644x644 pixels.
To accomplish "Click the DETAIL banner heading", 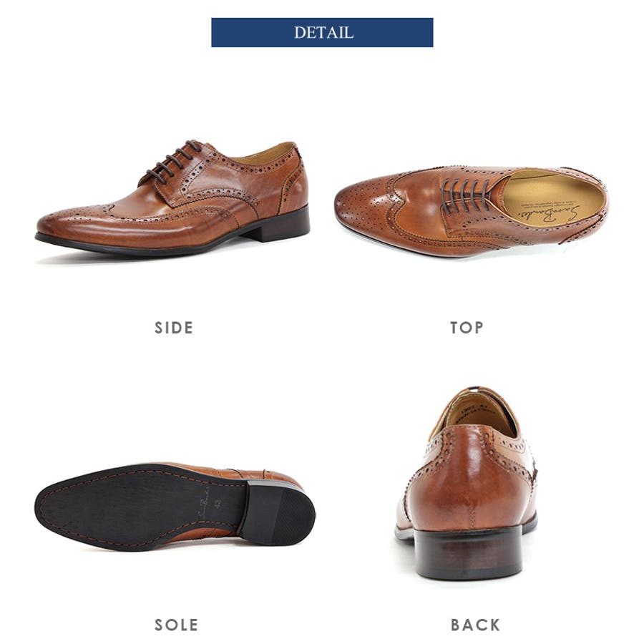I will click(x=322, y=32).
